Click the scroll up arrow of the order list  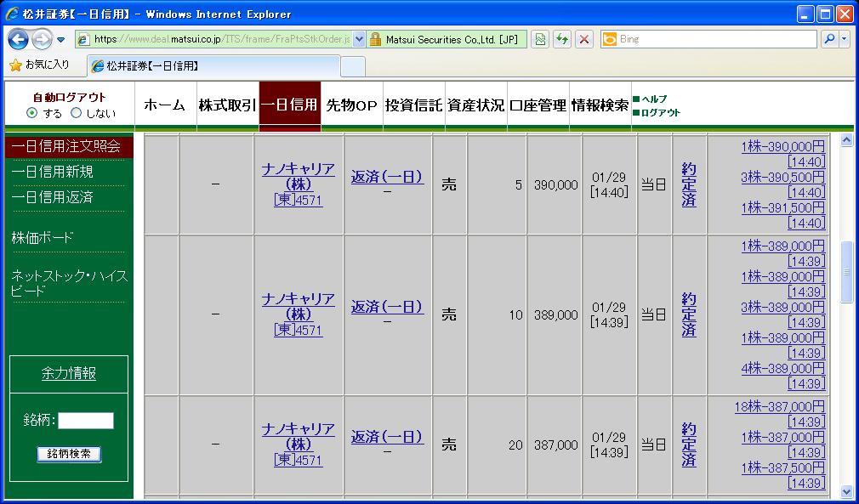click(x=846, y=140)
